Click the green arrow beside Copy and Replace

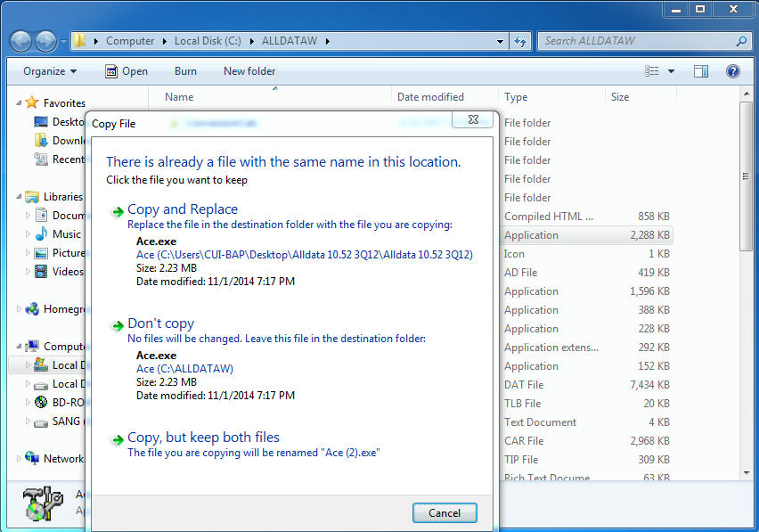click(118, 211)
